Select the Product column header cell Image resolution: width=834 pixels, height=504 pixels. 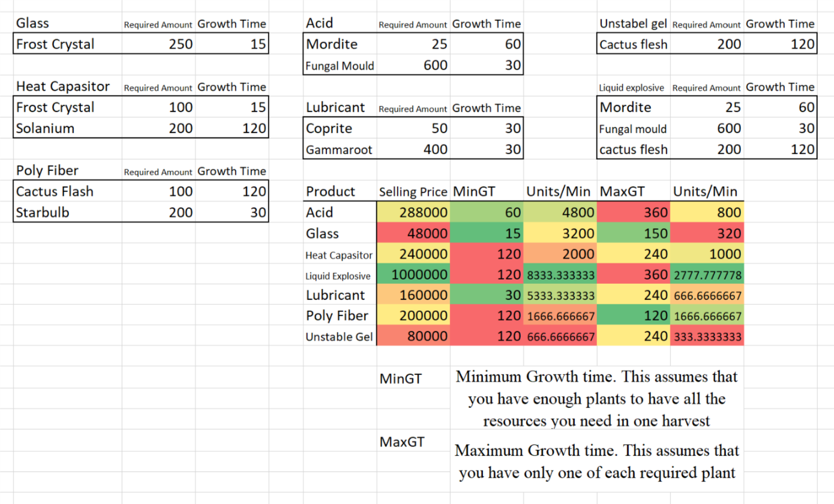click(340, 191)
